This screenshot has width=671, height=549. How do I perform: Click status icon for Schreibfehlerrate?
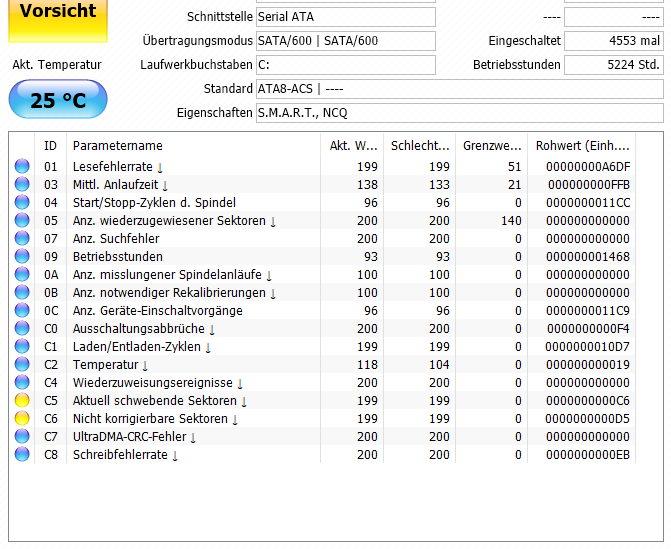coord(22,454)
